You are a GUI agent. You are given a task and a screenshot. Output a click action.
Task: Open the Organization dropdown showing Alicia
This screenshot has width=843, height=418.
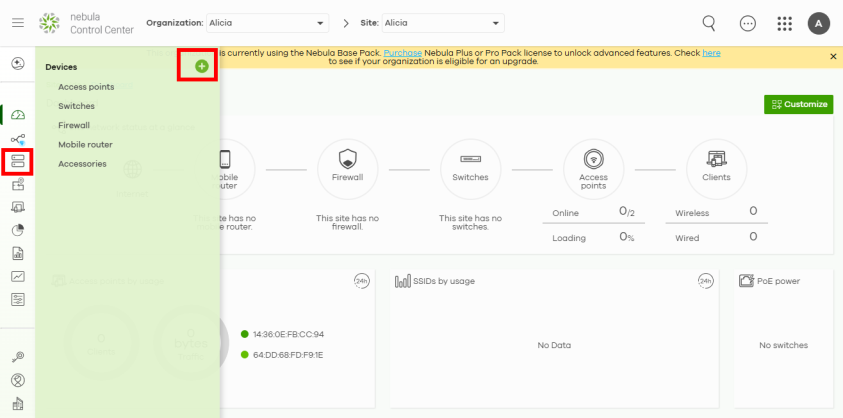pos(267,23)
